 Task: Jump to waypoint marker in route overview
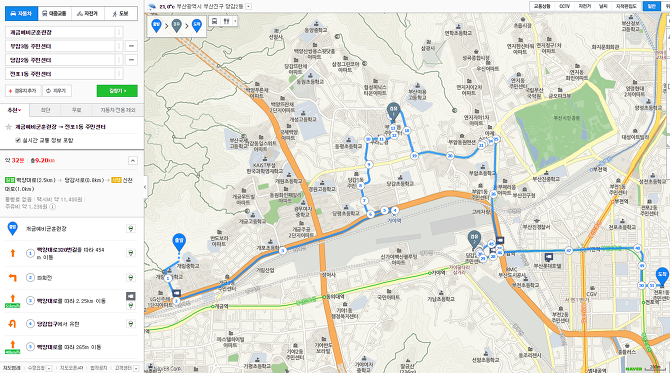[176, 26]
